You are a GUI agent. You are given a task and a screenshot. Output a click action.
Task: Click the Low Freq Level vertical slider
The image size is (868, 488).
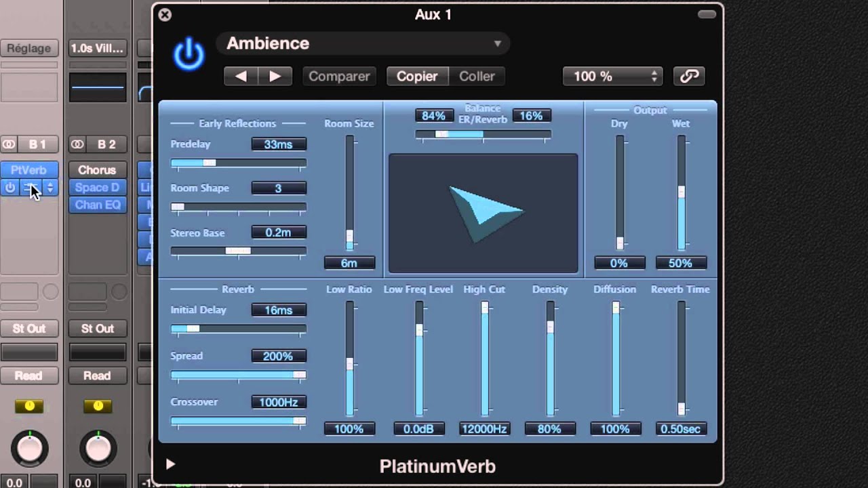point(419,359)
